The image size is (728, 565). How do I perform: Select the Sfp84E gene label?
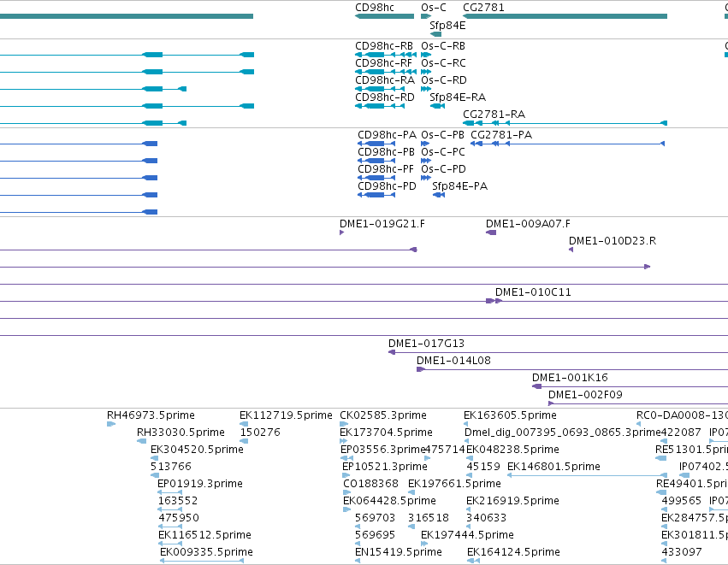click(447, 26)
